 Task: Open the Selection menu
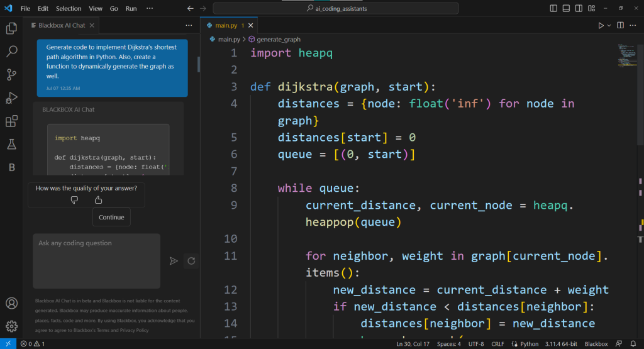pyautogui.click(x=69, y=8)
